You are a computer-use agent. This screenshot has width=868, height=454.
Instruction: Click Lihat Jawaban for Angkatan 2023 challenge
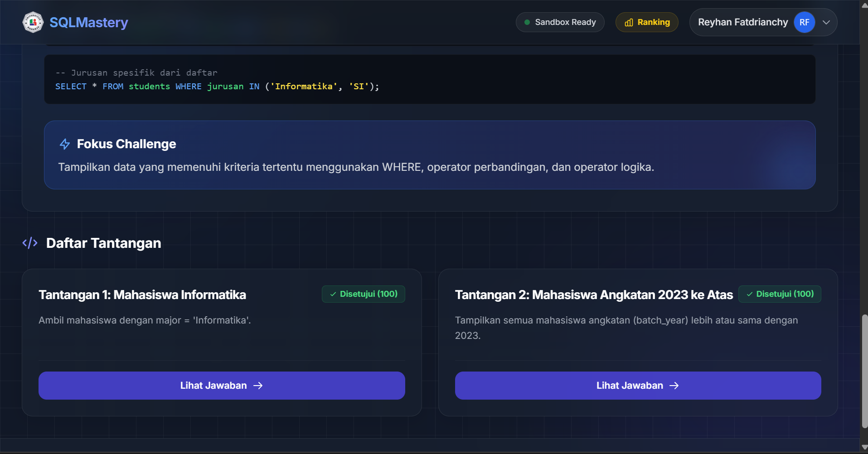tap(638, 386)
